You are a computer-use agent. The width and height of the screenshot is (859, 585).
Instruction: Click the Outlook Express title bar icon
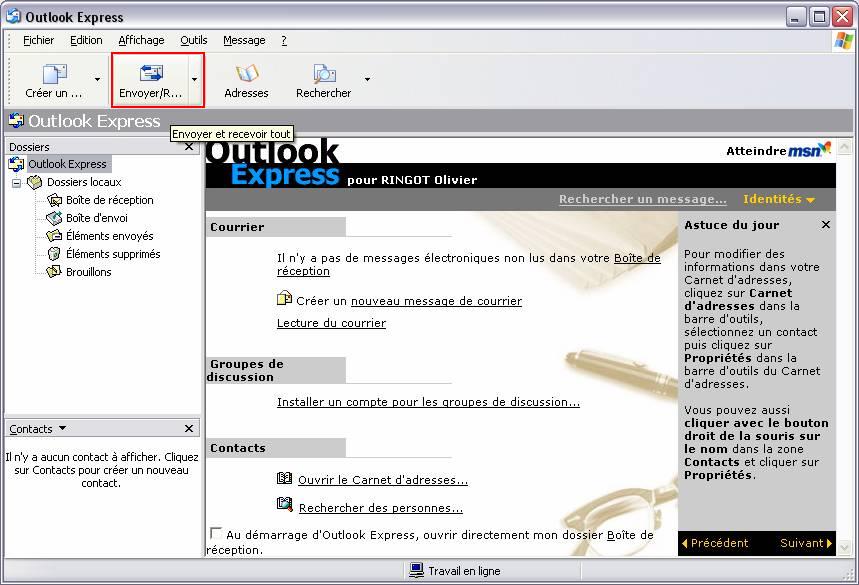pos(14,16)
